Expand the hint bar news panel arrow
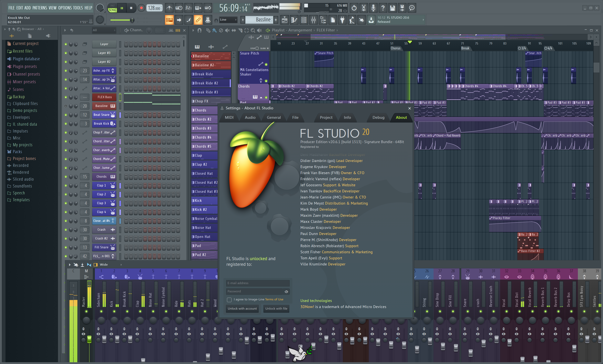This screenshot has height=364, width=603. pos(423,20)
